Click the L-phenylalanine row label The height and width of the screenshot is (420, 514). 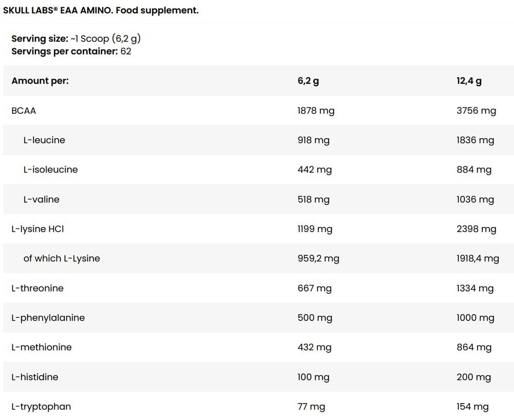(48, 318)
